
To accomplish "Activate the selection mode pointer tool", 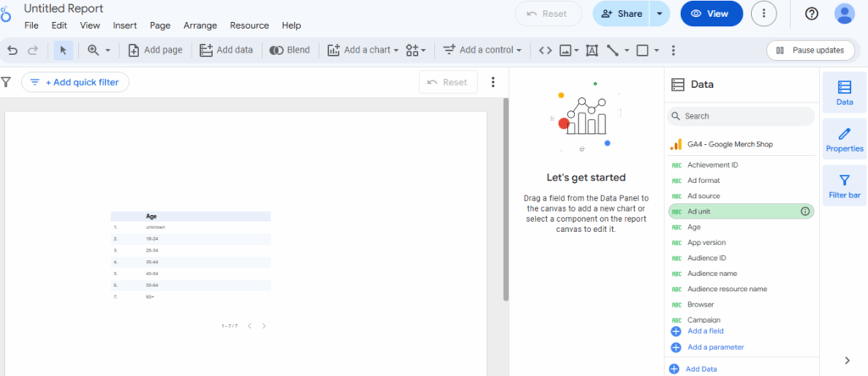I will click(x=63, y=50).
